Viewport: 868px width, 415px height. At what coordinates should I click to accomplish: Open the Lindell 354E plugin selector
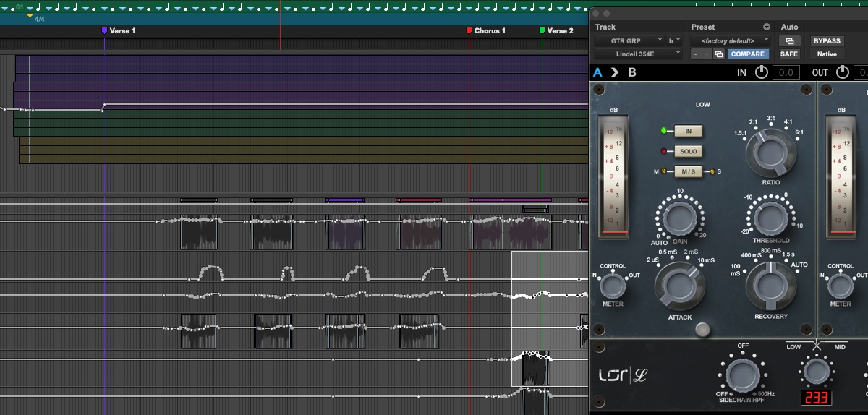(638, 54)
